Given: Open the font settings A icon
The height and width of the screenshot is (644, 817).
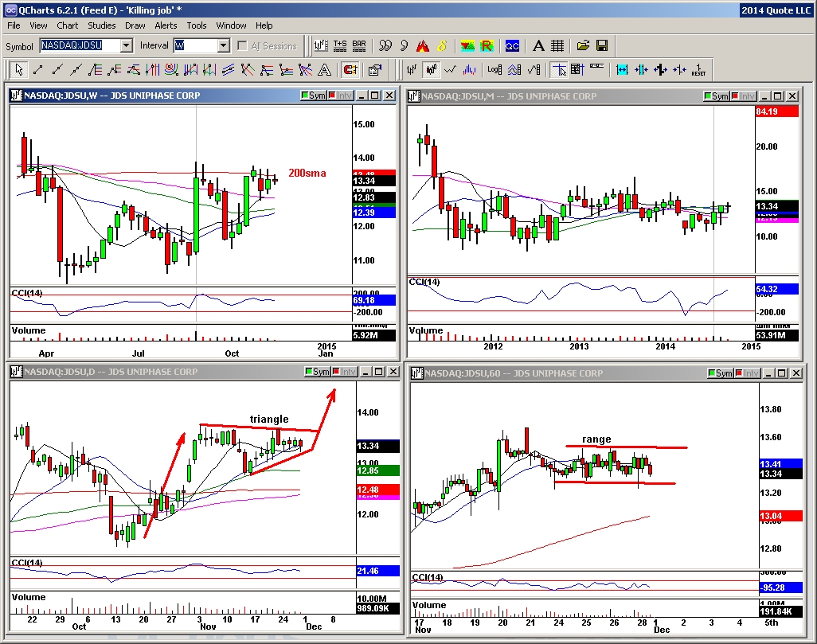Looking at the screenshot, I should coord(538,46).
